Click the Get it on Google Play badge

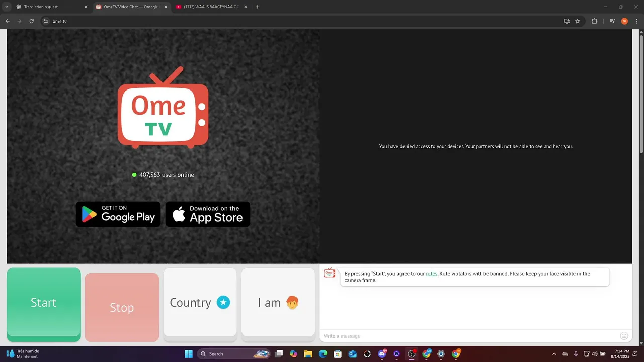(118, 214)
